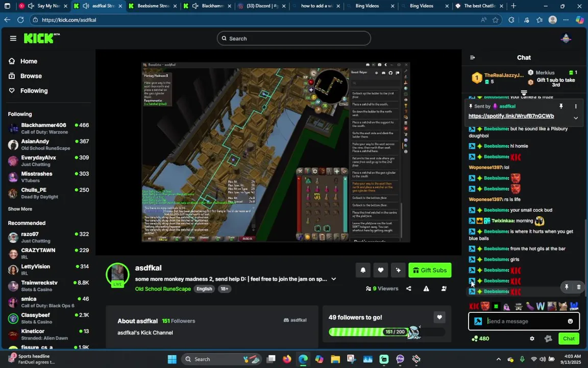Mute the asdfkal tab audio
588x368 pixels.
point(86,6)
